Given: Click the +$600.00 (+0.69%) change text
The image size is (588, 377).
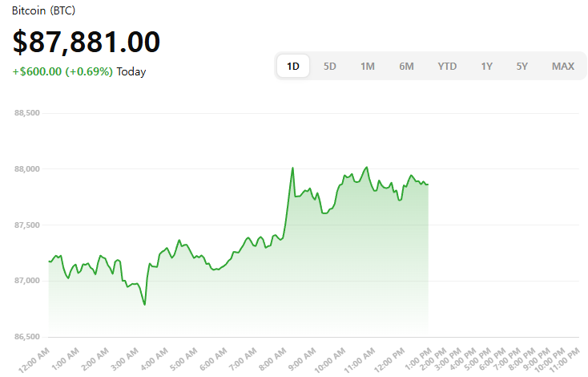Looking at the screenshot, I should pos(62,71).
